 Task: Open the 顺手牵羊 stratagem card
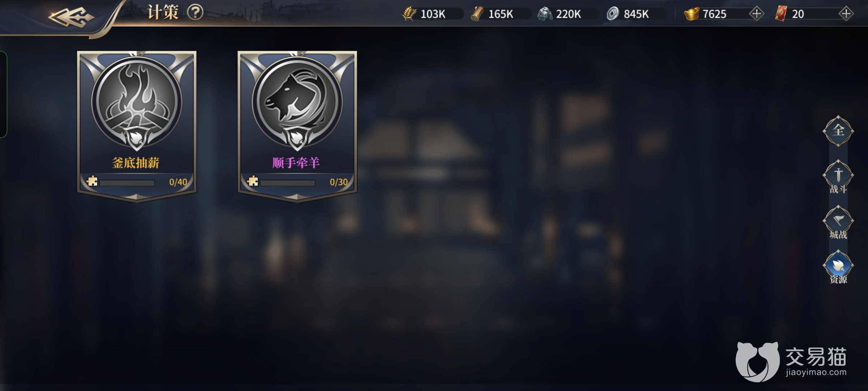point(297,126)
